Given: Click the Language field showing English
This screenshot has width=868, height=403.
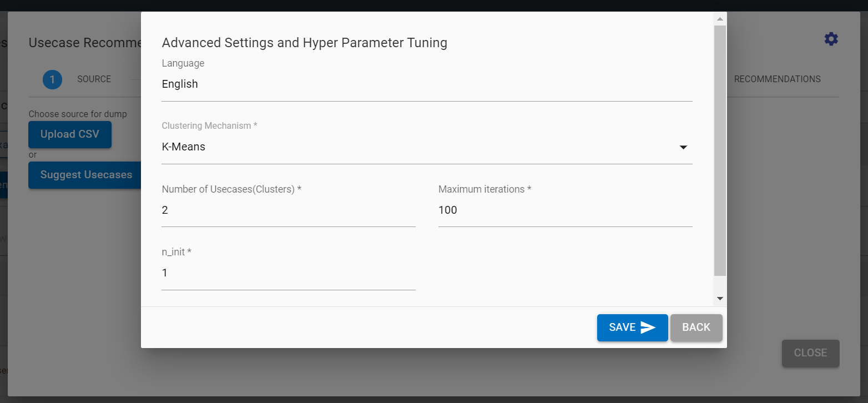Looking at the screenshot, I should [426, 84].
